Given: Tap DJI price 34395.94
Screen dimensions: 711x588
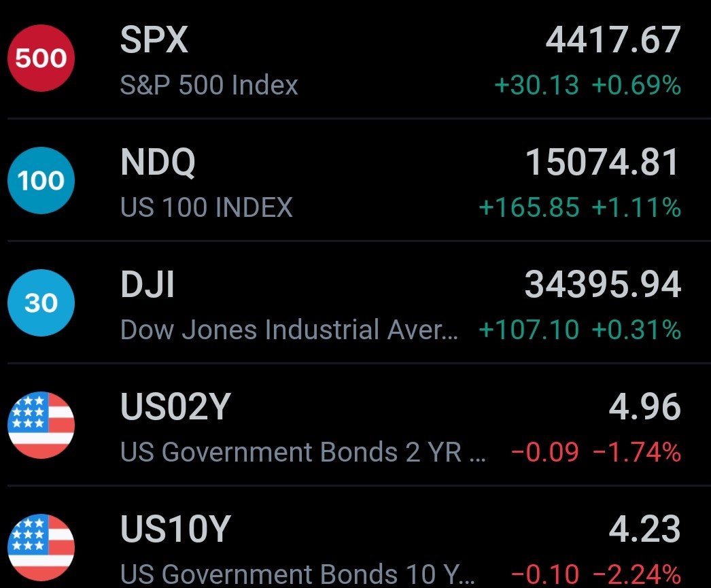Looking at the screenshot, I should pos(602,286).
